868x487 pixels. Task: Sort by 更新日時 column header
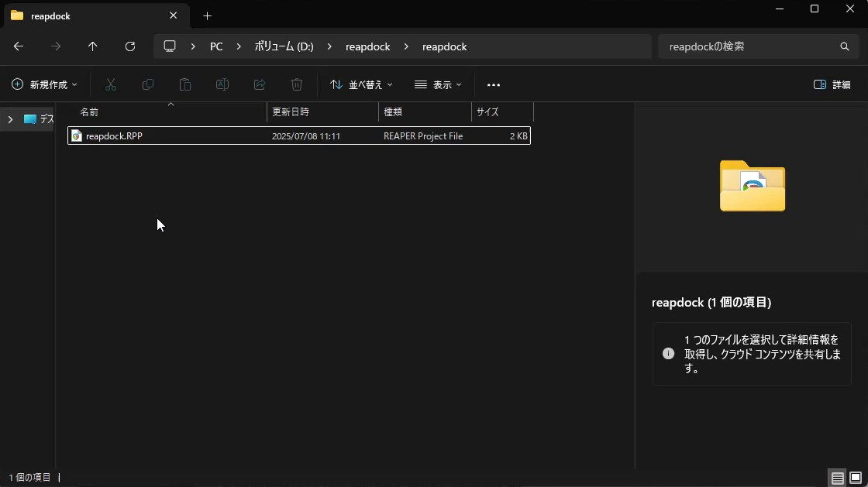pyautogui.click(x=291, y=111)
